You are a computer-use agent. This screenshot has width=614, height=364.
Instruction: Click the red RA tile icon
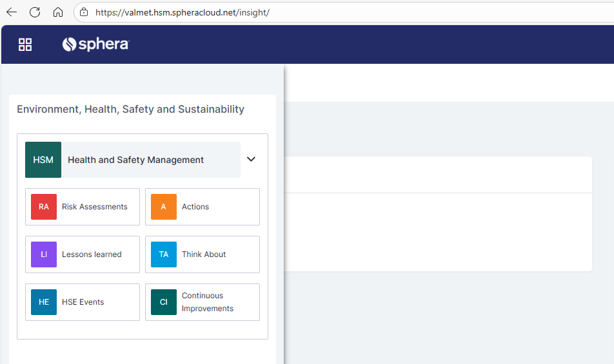pyautogui.click(x=44, y=207)
